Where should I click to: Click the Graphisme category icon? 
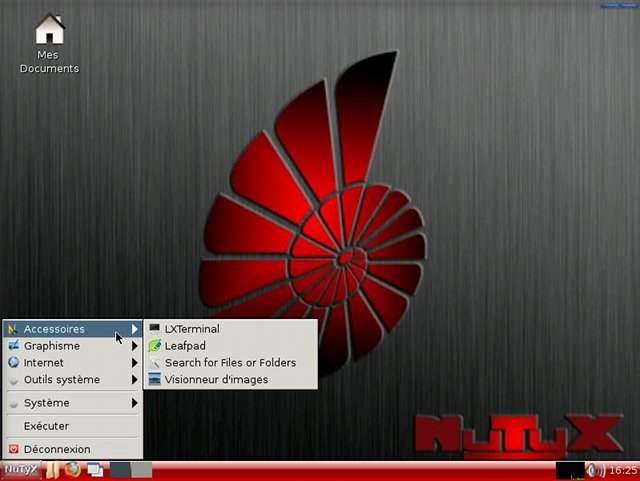(x=13, y=345)
